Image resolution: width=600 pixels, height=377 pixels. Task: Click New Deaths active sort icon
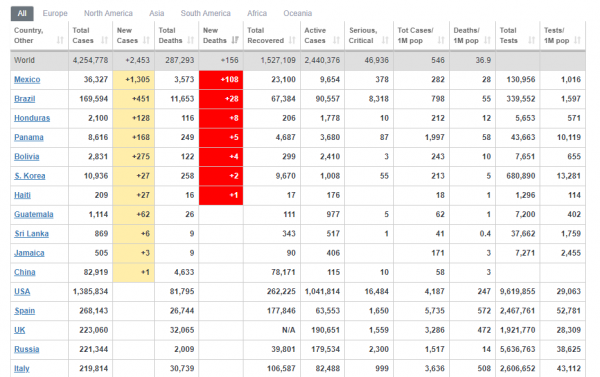(235, 40)
